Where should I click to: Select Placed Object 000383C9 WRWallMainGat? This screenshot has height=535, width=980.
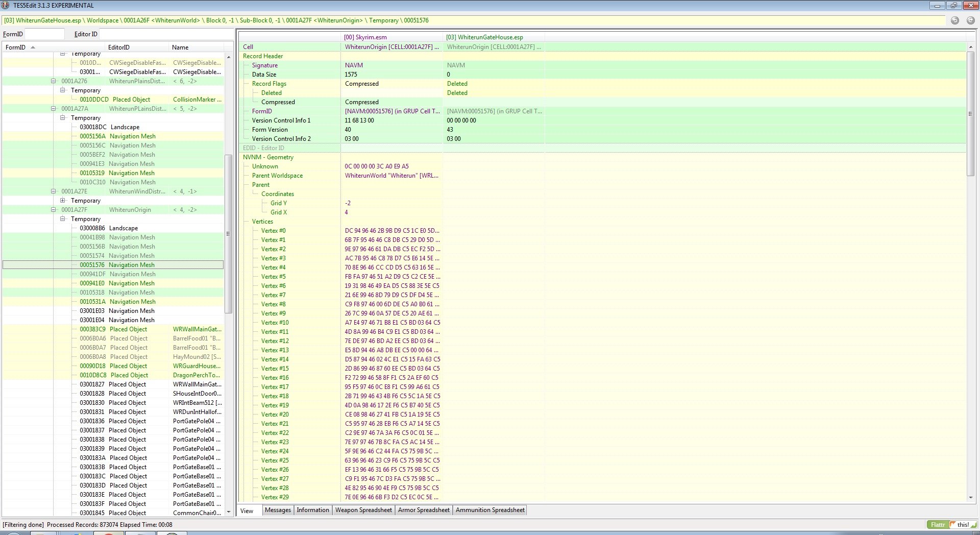113,329
